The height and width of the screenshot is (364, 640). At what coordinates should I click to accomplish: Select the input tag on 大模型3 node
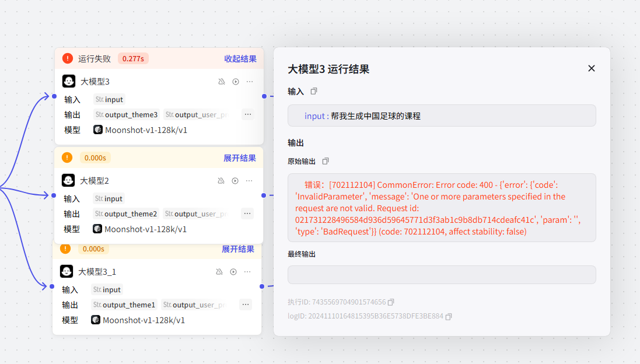[x=109, y=99]
